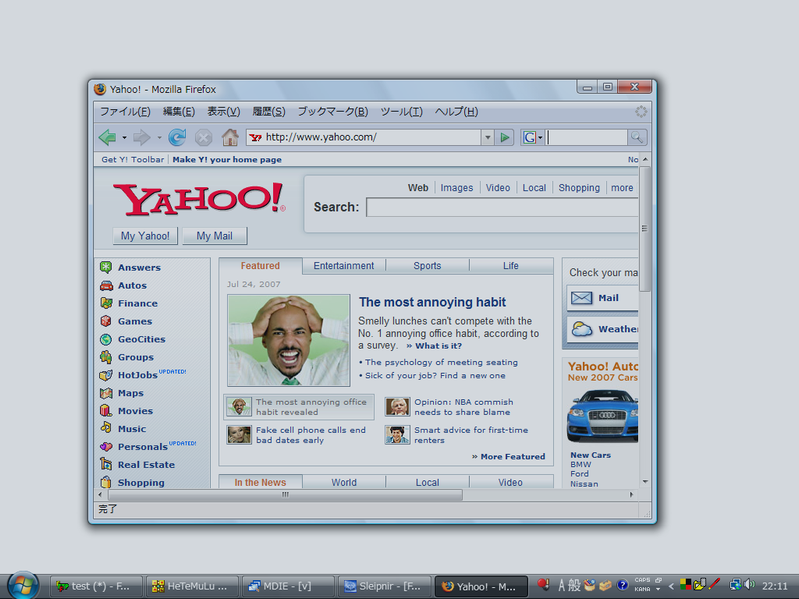799x599 pixels.
Task: Open the ブックマーク(B) menu
Action: (x=333, y=112)
